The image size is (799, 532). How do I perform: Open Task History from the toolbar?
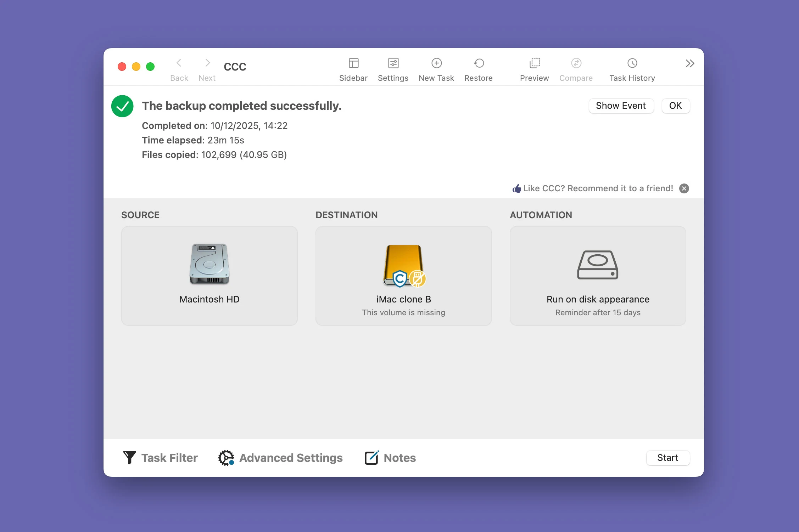632,69
